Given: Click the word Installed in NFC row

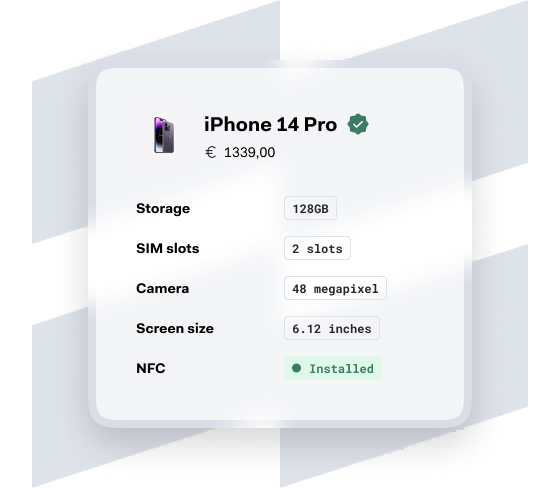Looking at the screenshot, I should 341,369.
